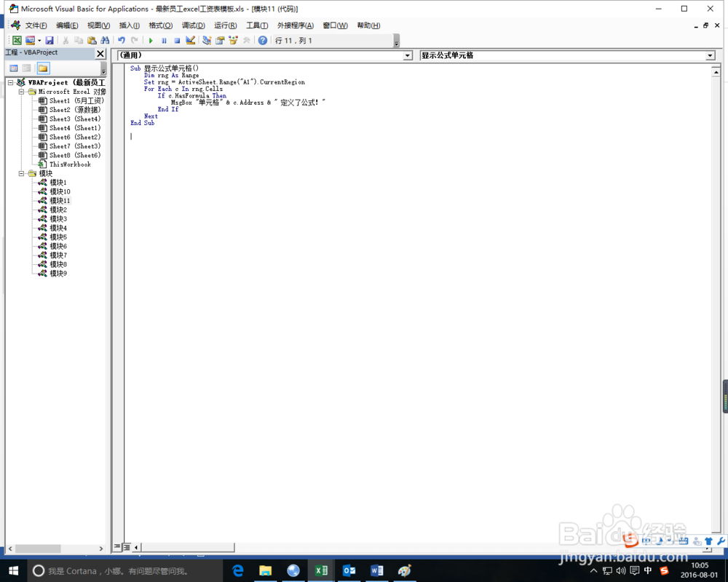Close the Project VBAProject panel
Screen dimensions: 728x582
(100, 53)
